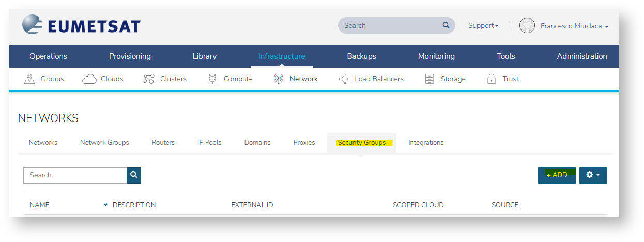
Task: Open the Load Balancers icon
Action: pyautogui.click(x=343, y=79)
